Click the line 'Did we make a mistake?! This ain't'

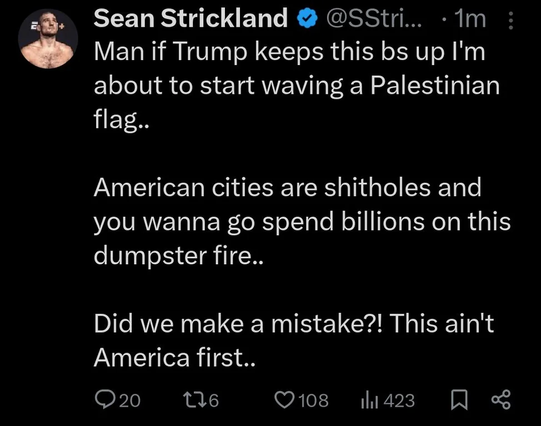click(294, 324)
